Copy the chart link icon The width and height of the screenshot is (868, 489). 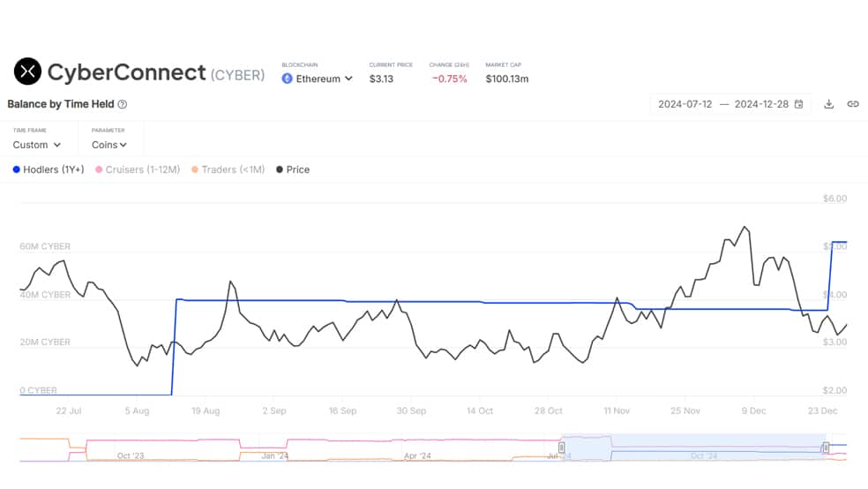click(853, 104)
